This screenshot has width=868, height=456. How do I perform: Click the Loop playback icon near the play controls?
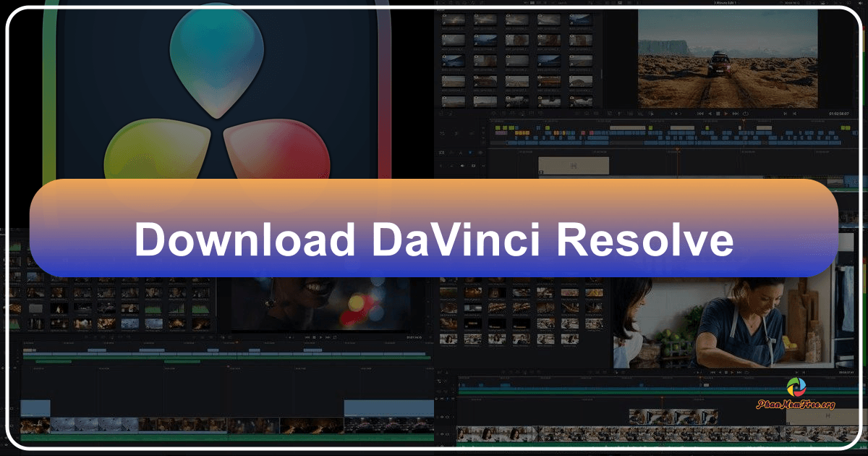point(745,113)
